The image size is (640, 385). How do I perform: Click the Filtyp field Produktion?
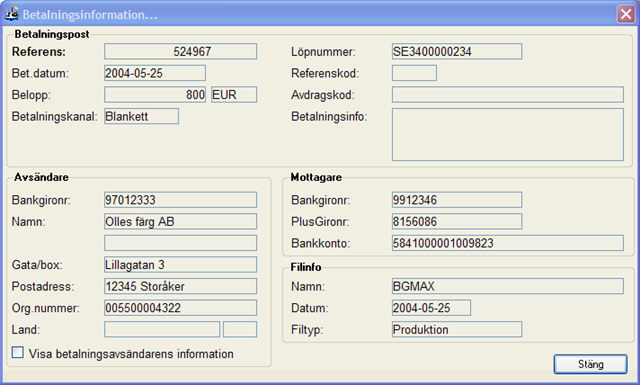(457, 329)
